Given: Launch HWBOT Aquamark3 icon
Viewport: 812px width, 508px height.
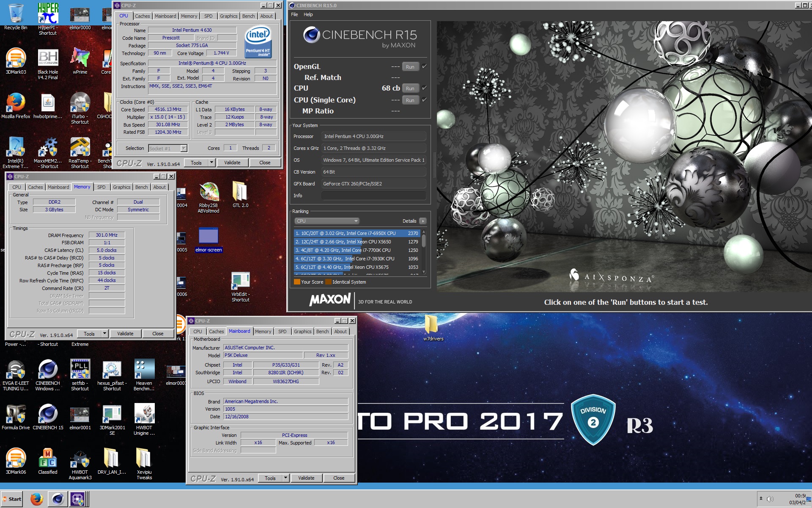Looking at the screenshot, I should coord(80,464).
